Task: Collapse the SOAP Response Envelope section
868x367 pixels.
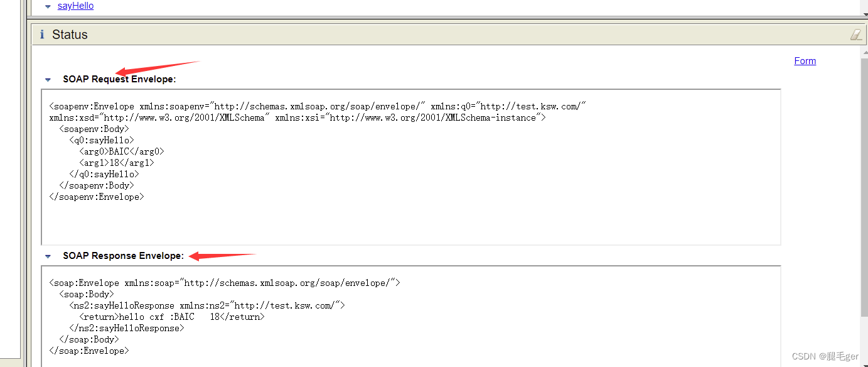Action: 48,256
